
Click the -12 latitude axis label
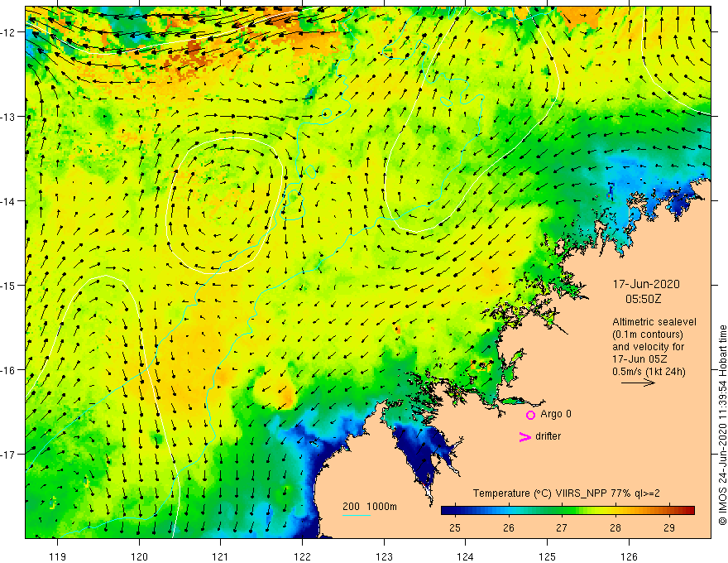tap(9, 32)
